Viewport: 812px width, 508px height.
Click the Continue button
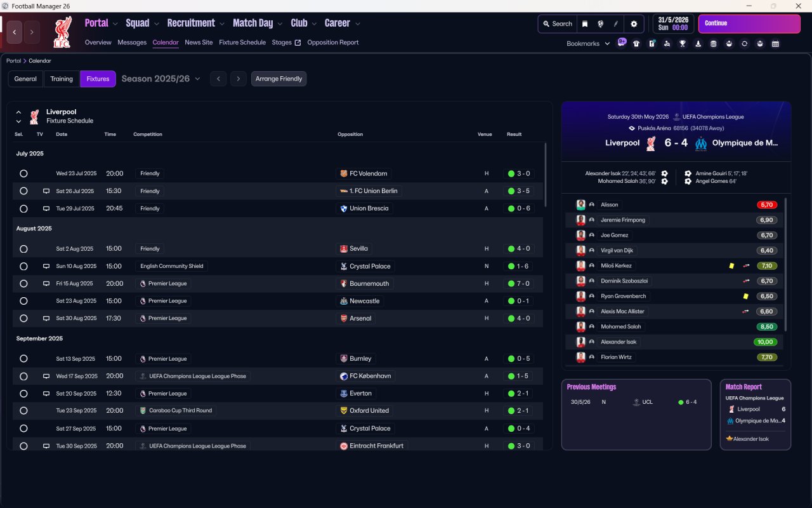pos(749,23)
